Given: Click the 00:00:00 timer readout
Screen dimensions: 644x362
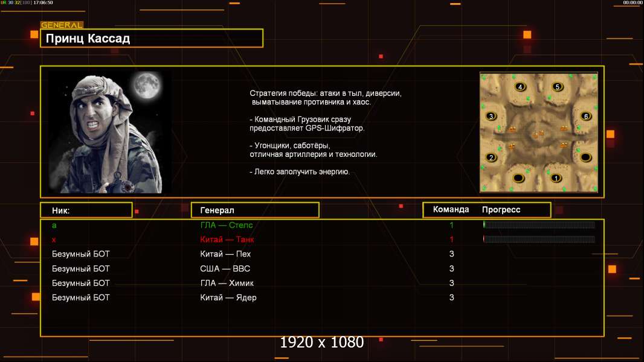Looking at the screenshot, I should [x=633, y=2].
